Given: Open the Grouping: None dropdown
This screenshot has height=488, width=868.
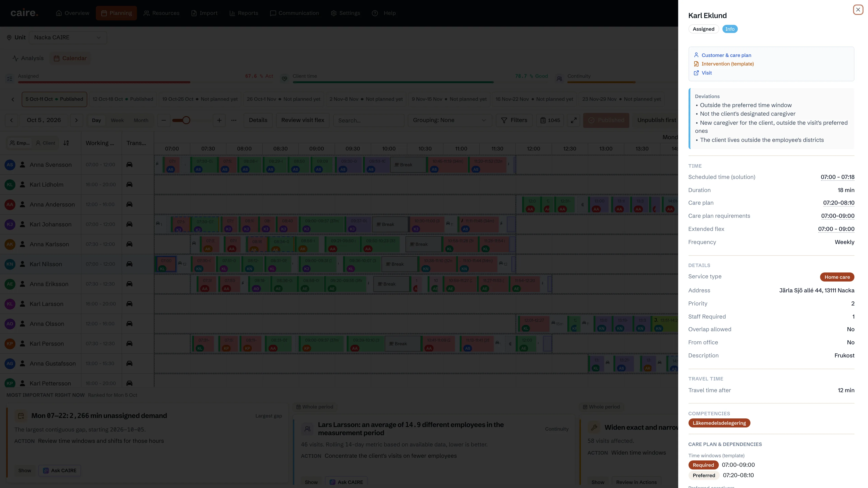Looking at the screenshot, I should pos(450,120).
